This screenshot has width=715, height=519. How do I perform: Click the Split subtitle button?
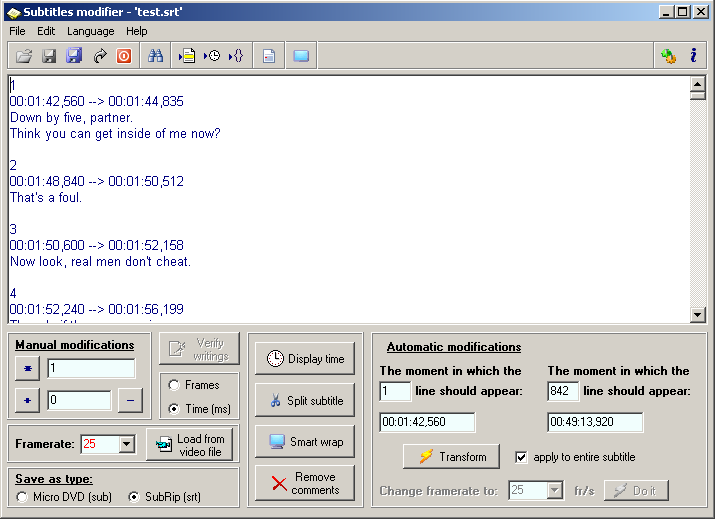(305, 401)
